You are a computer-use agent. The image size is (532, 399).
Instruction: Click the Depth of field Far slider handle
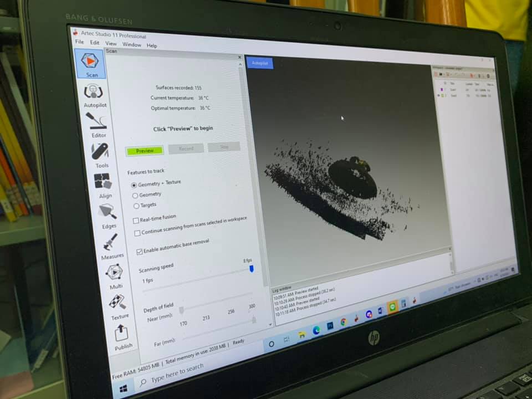click(254, 320)
